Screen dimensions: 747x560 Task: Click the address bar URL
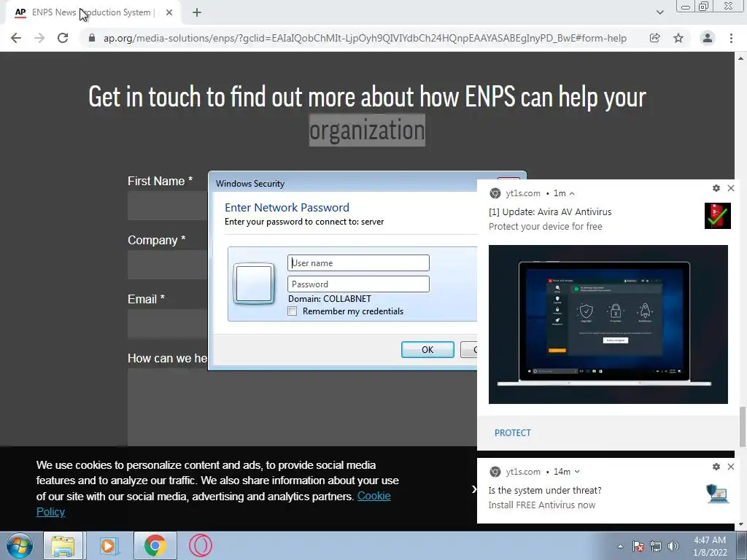(365, 38)
